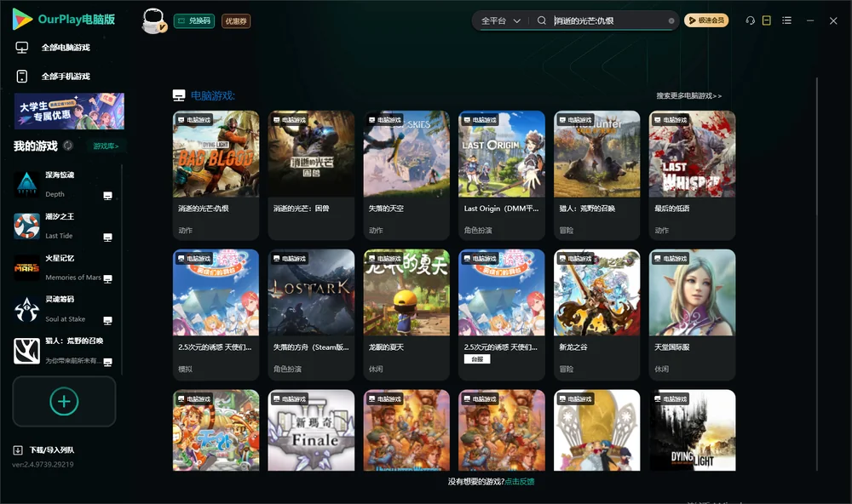The width and height of the screenshot is (852, 504).
Task: Click the sidebar game list scrollbar
Action: [122, 269]
